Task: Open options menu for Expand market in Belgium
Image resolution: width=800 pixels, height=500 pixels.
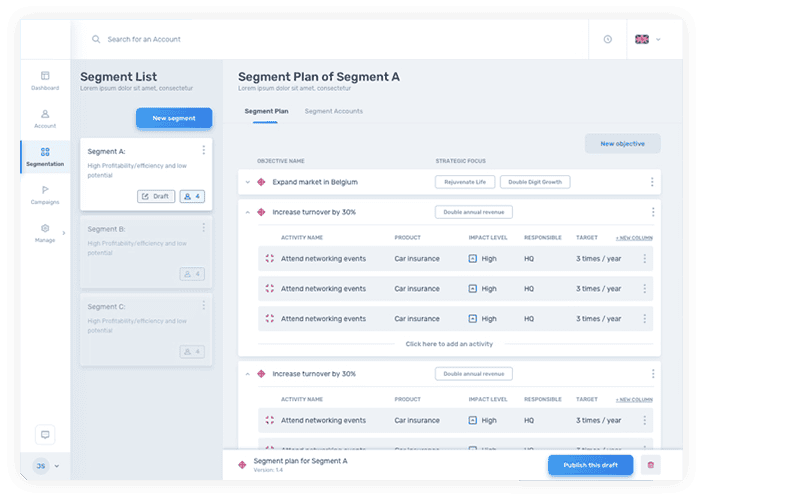Action: [652, 182]
